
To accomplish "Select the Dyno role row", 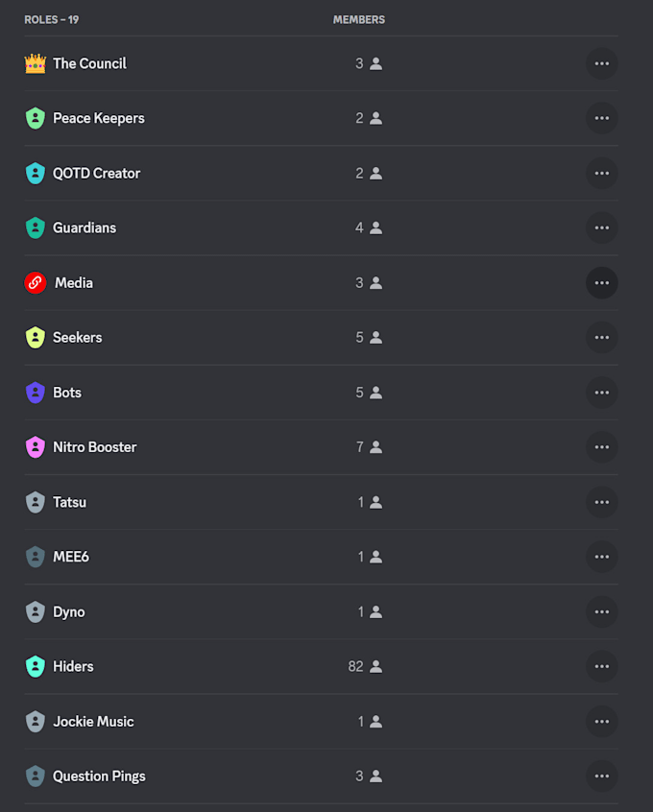I will [x=67, y=611].
